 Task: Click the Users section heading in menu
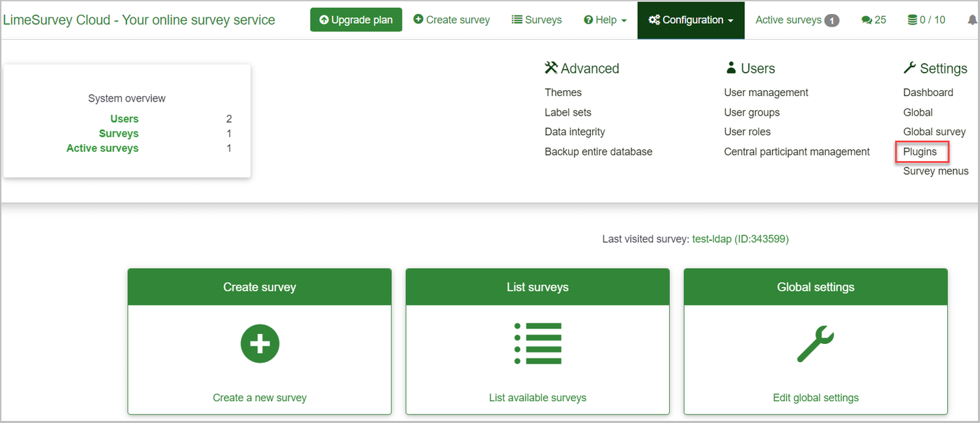750,68
